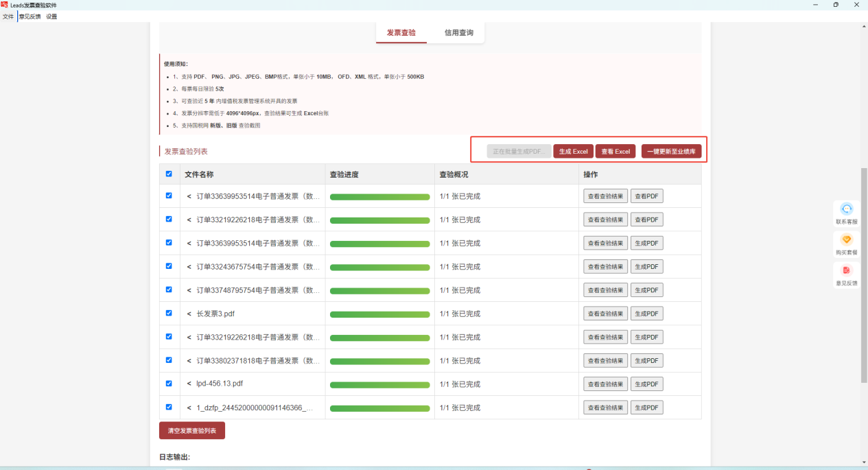Expand the 长发票3.pdf row arrow
Image resolution: width=868 pixels, height=470 pixels.
pyautogui.click(x=189, y=314)
